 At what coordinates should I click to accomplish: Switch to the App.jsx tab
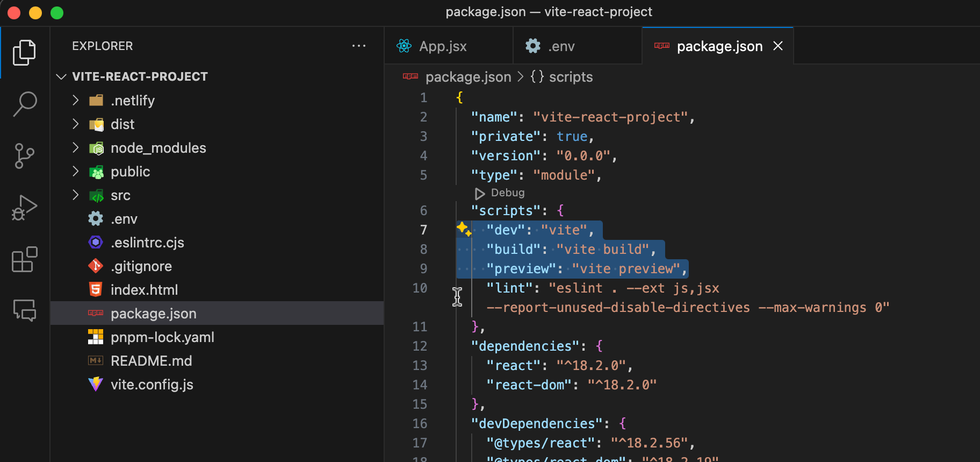(x=449, y=46)
